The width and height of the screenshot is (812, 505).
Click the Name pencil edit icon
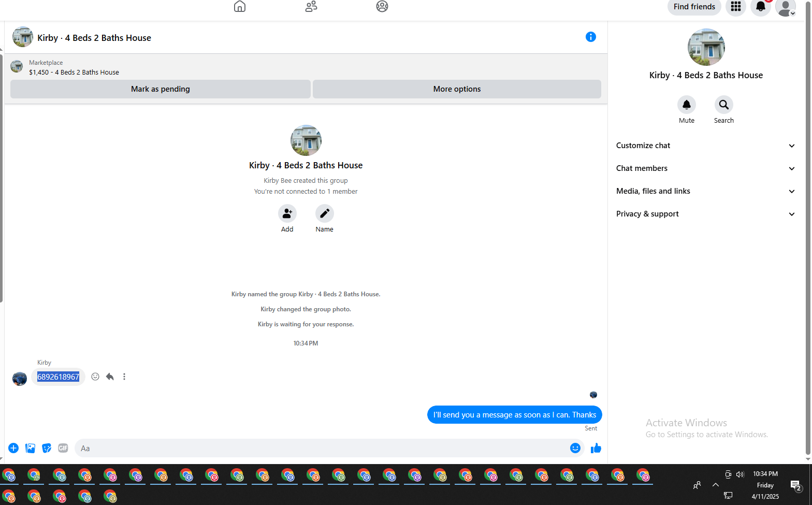pyautogui.click(x=325, y=213)
